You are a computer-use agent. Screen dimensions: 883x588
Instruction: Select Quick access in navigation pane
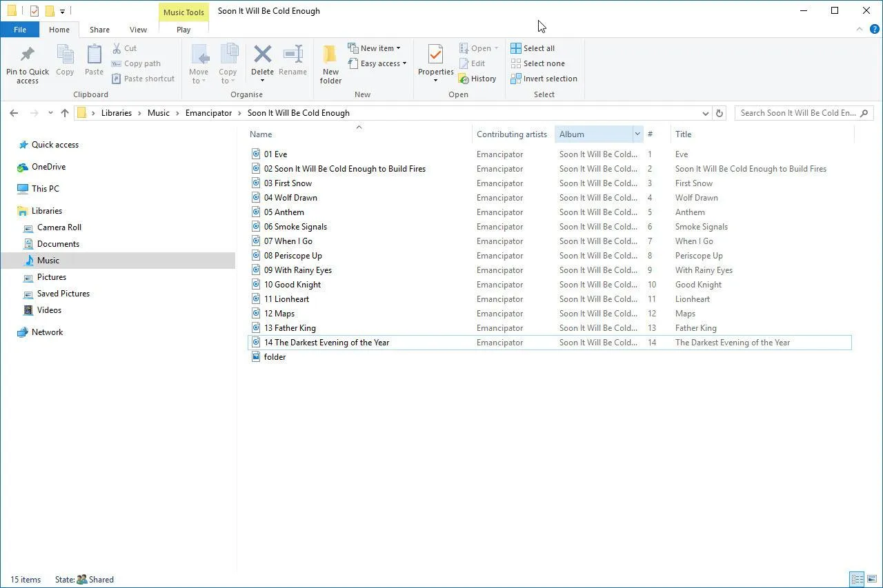pyautogui.click(x=55, y=145)
